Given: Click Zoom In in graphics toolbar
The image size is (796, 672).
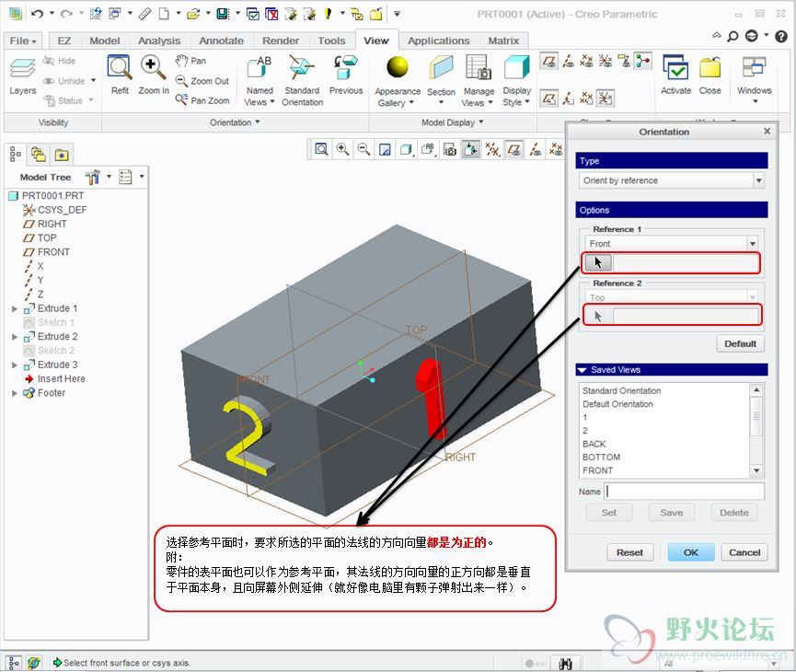Looking at the screenshot, I should click(342, 149).
